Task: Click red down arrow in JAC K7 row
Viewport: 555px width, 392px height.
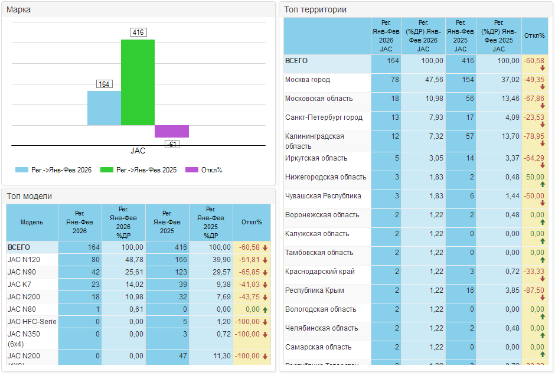Action: point(265,285)
